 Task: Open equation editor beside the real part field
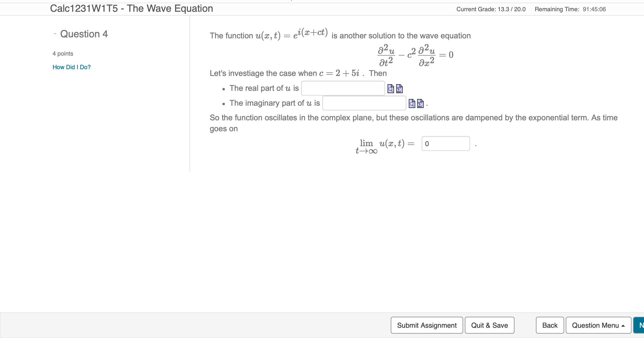click(x=399, y=89)
